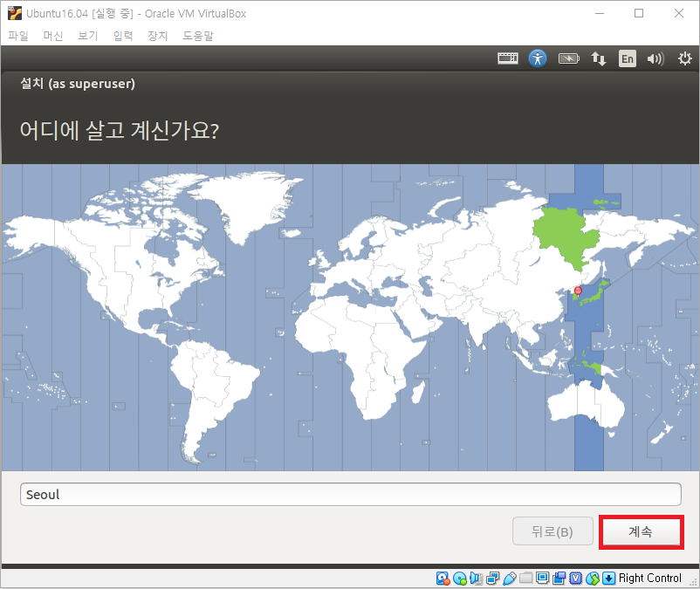
Task: Click the video capture status icon
Action: click(x=559, y=579)
